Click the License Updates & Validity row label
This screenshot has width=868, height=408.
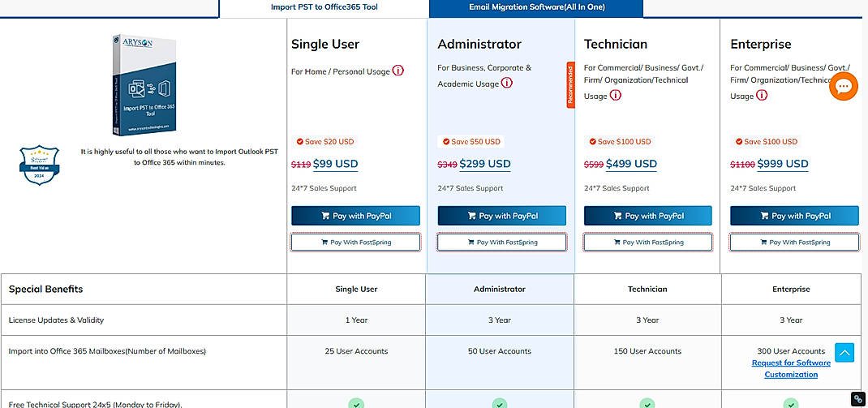pyautogui.click(x=57, y=320)
